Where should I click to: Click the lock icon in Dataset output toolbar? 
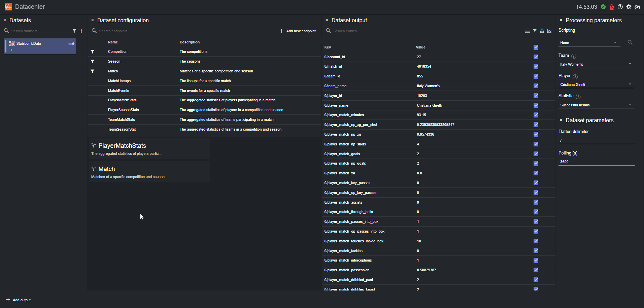pos(542,31)
